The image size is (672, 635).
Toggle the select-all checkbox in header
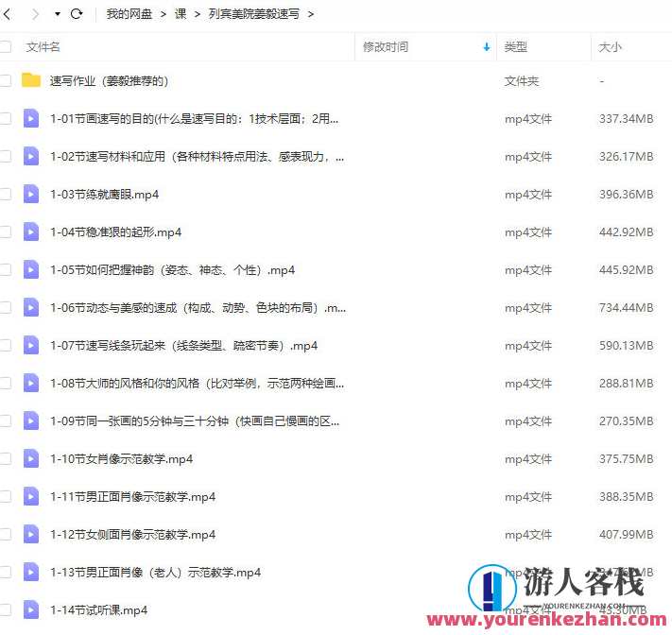coord(6,46)
